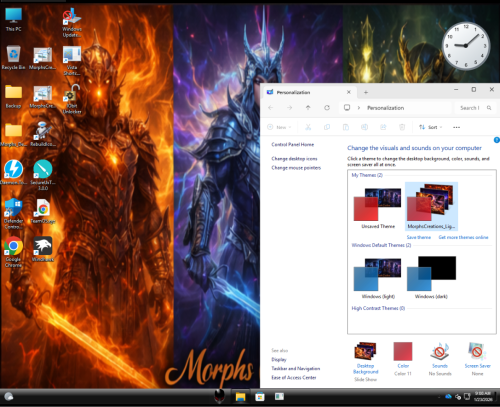Apply the Windows (dark) theme

coord(431,277)
